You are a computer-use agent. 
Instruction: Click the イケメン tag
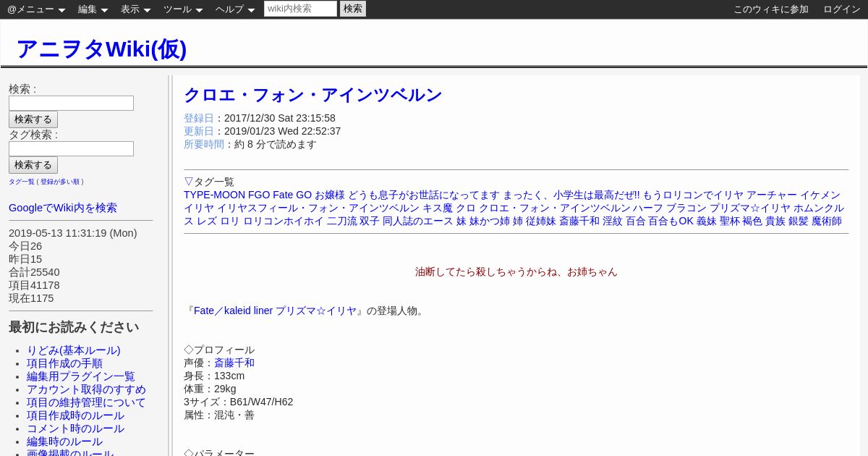[x=820, y=195]
